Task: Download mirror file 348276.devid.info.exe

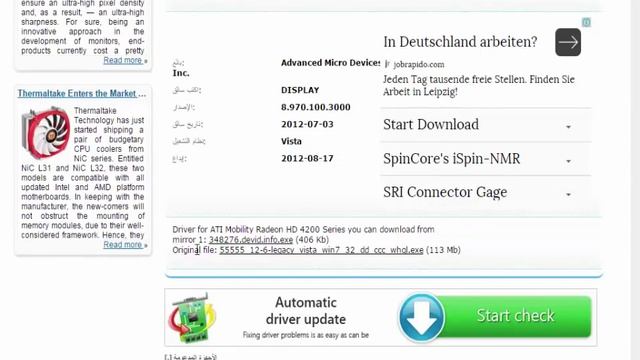Action: pyautogui.click(x=251, y=240)
